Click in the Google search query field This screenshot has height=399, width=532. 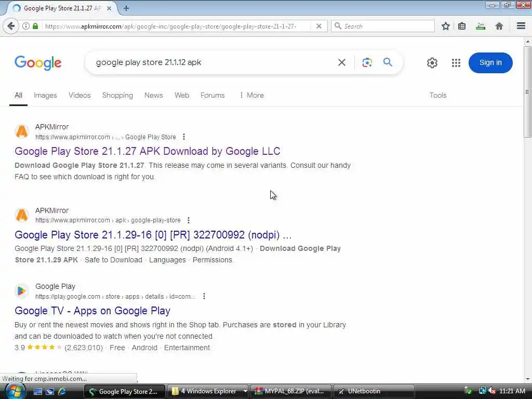(214, 62)
